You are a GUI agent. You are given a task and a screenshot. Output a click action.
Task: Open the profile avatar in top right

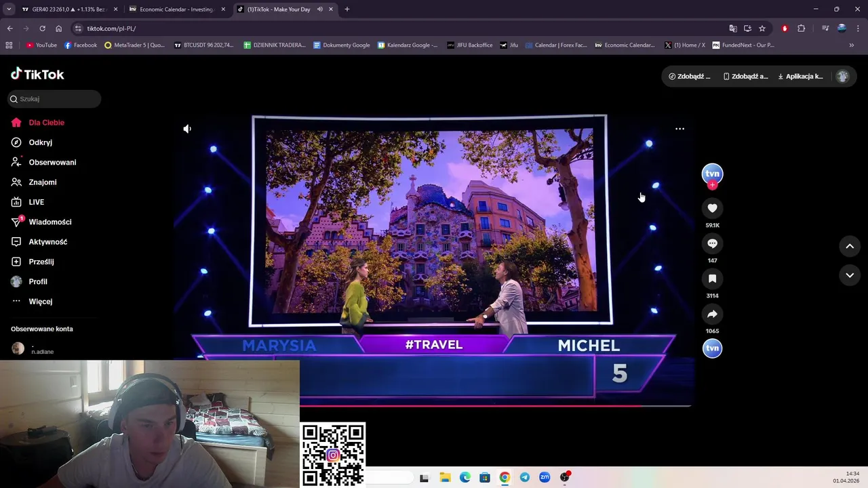click(x=843, y=77)
